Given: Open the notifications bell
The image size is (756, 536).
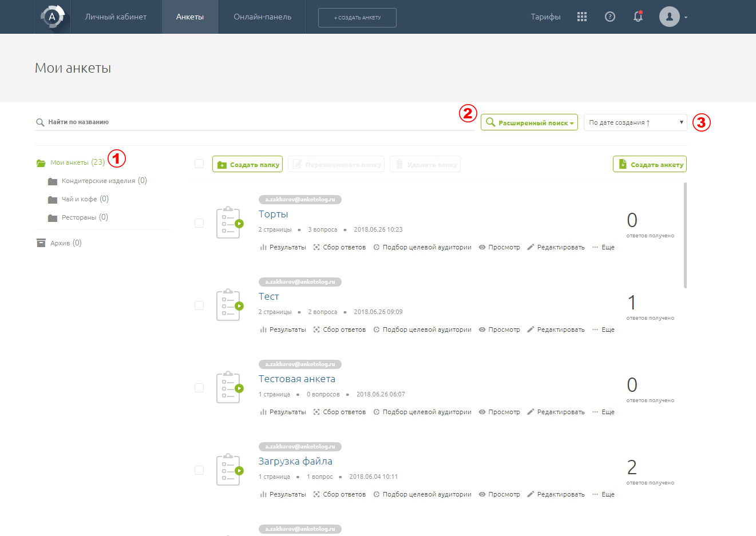Looking at the screenshot, I should pyautogui.click(x=638, y=17).
